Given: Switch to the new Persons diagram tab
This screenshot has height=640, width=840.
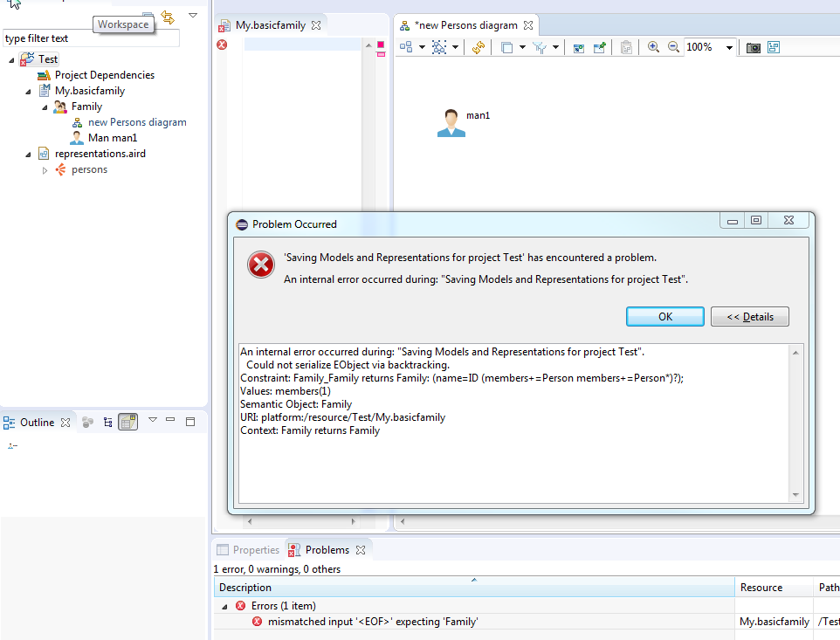Looking at the screenshot, I should tap(465, 25).
